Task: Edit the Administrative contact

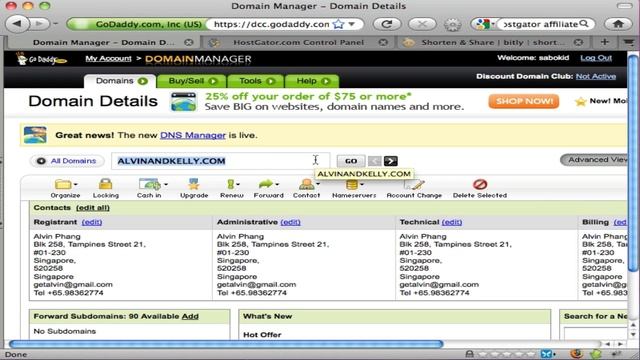Action: click(x=290, y=222)
